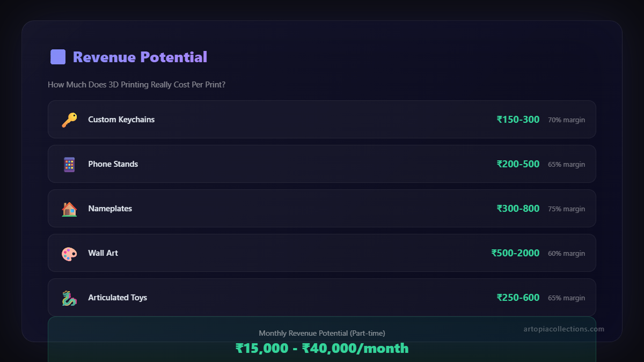Click the purple square icon near Revenue Potential

pos(58,57)
